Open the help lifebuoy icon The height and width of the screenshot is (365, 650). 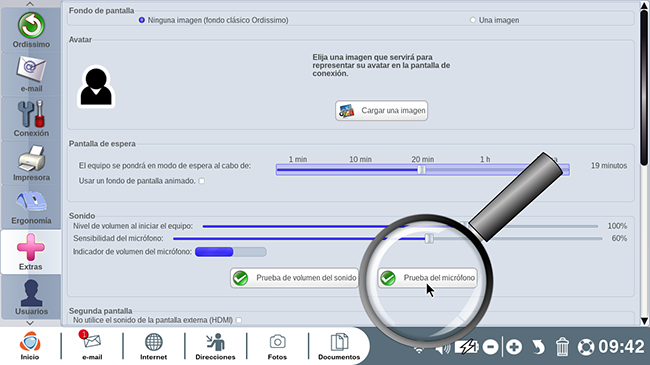click(x=586, y=347)
